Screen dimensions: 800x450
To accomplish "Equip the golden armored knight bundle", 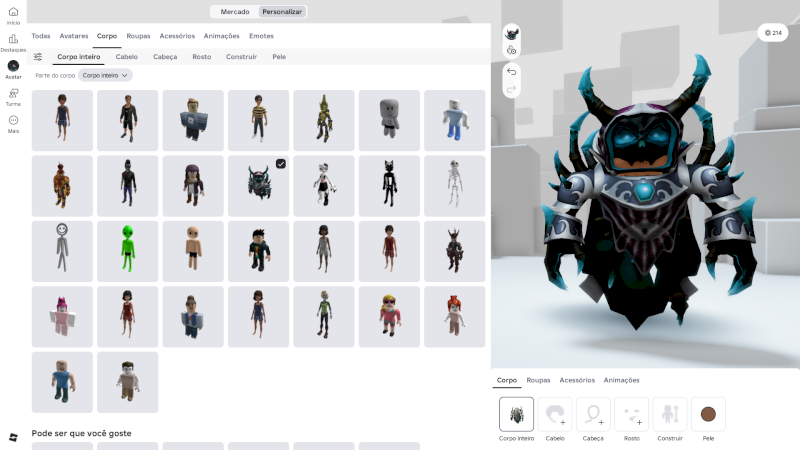I will click(x=323, y=120).
